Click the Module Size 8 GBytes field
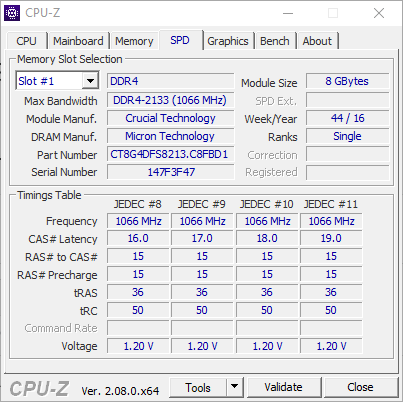This screenshot has height=402, width=403. click(x=347, y=81)
